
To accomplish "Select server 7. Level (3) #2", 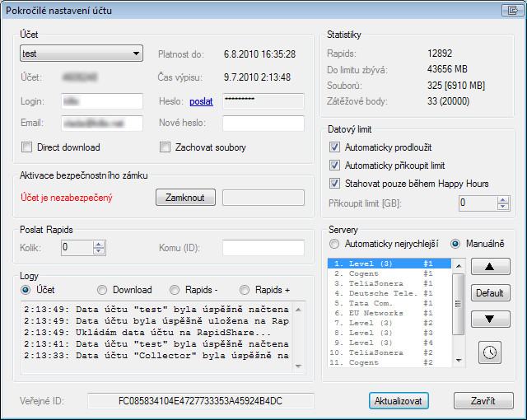I will [x=389, y=323].
